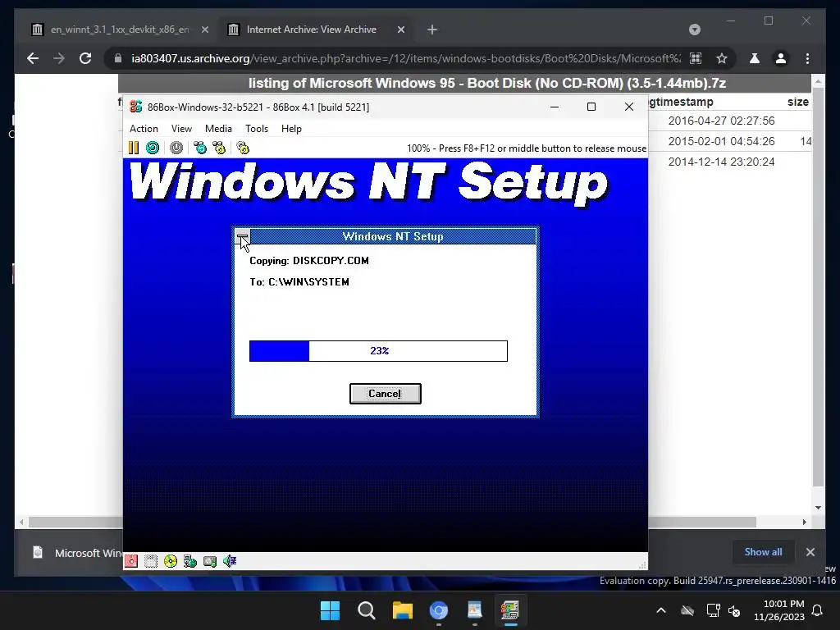The height and width of the screenshot is (630, 840).
Task: Close the Internet Archive View Archive tab
Action: coord(400,30)
